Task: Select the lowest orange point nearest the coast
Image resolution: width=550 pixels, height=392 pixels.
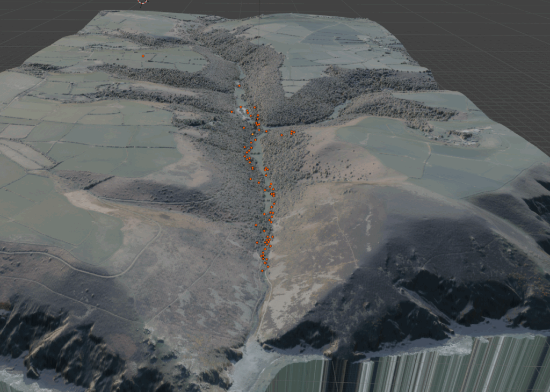Action: [262, 271]
